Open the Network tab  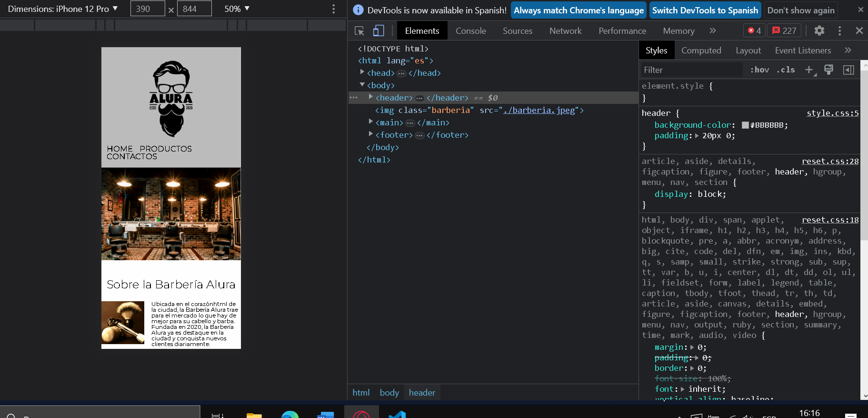tap(566, 31)
